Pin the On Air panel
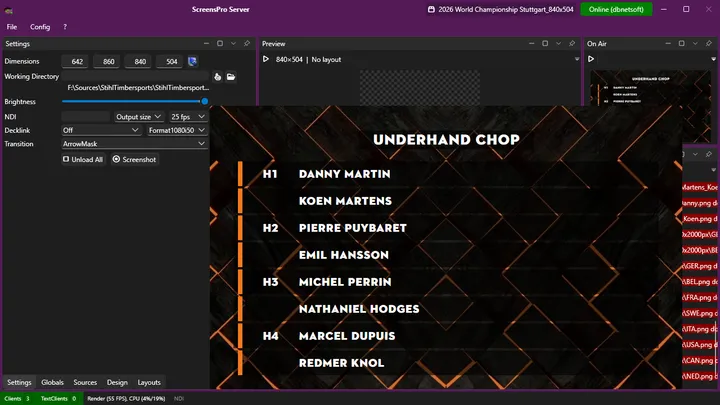The height and width of the screenshot is (405, 720). (709, 44)
